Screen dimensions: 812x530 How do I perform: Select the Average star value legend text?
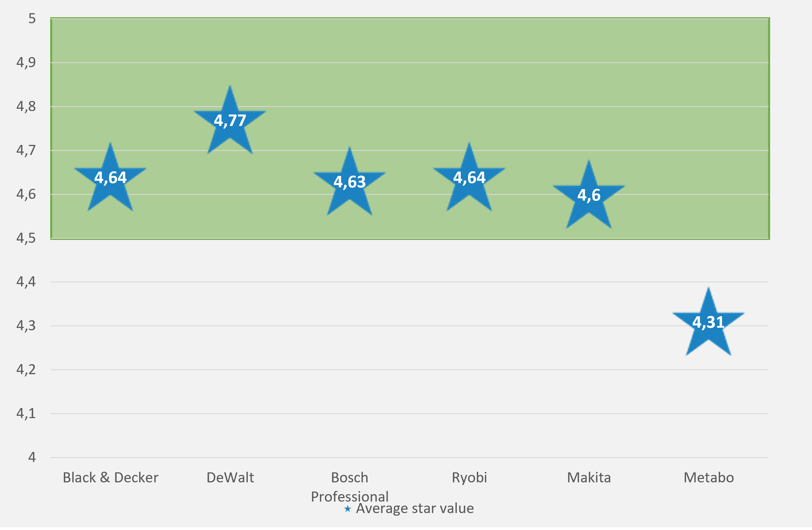pyautogui.click(x=415, y=508)
